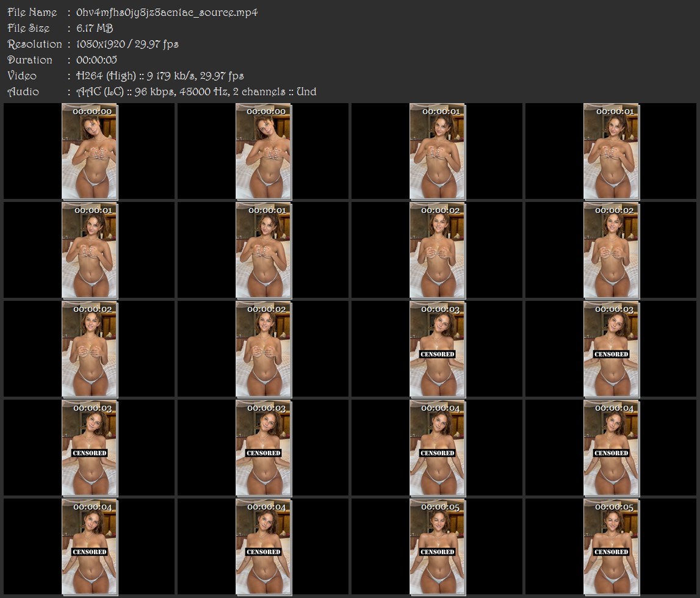Click the 'Resolution' label

click(35, 44)
